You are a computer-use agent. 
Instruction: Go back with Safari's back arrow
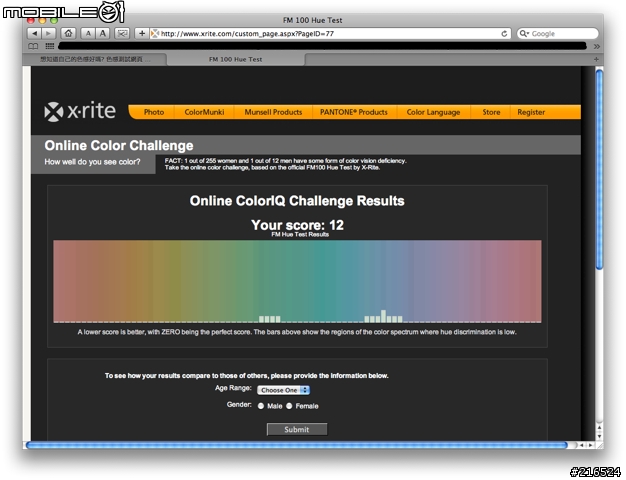pos(34,34)
